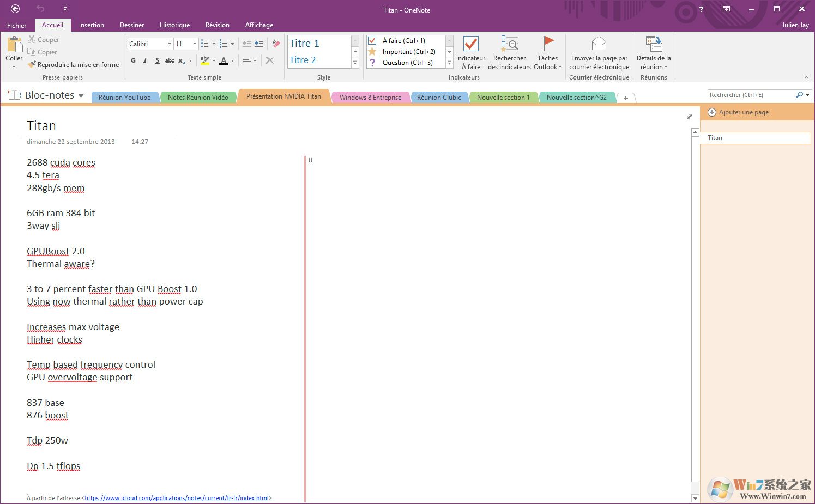Apply strikethrough to the text
815x504 pixels.
[169, 60]
